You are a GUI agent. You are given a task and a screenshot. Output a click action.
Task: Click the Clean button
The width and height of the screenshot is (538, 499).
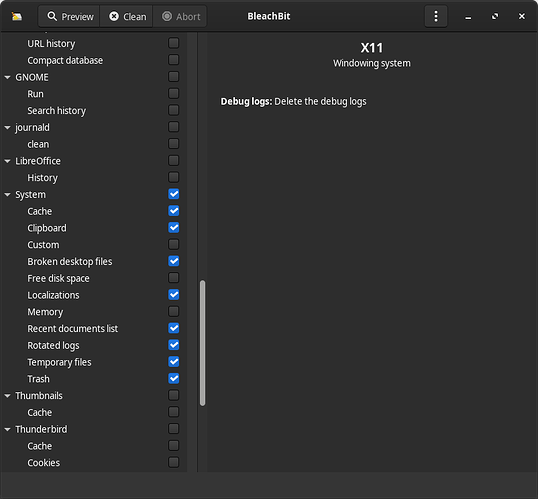point(127,16)
